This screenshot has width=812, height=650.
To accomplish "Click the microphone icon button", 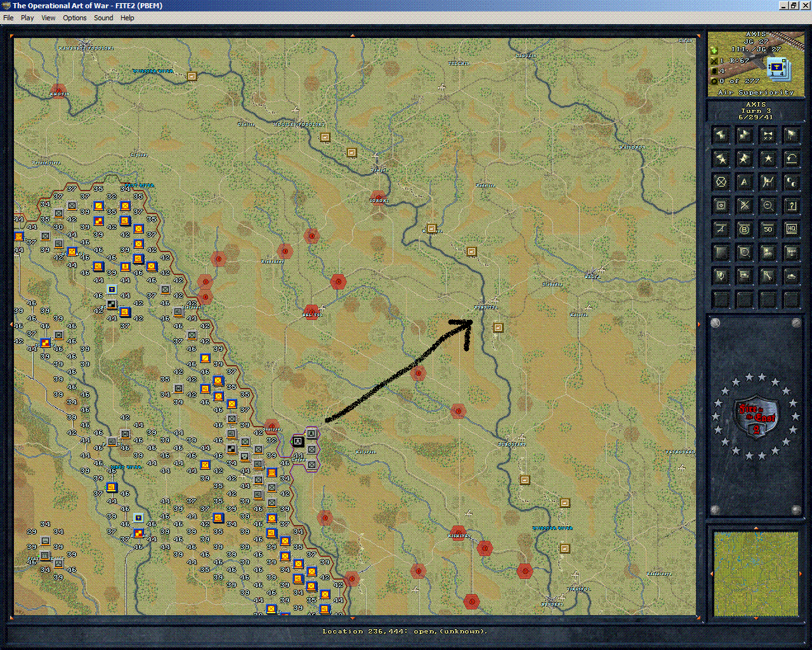I will 721,275.
